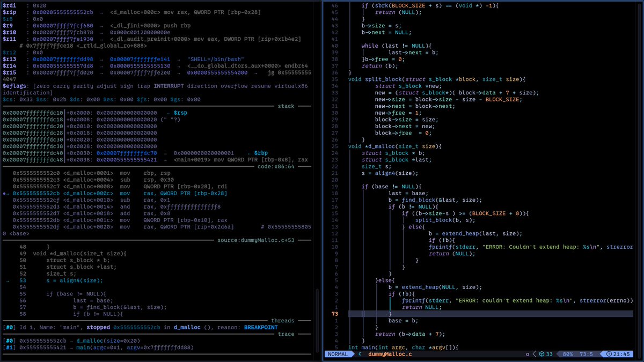The width and height of the screenshot is (644, 362).
Task: Click 'while (last != NULL){' in vim
Action: coord(397,46)
